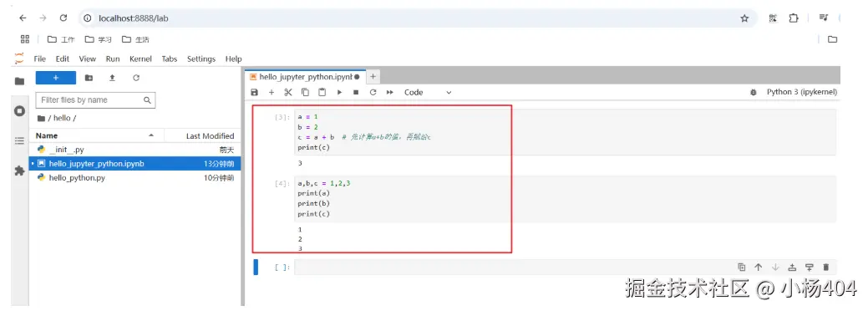
Task: Insert a cell below using toolbar plus
Action: [x=272, y=93]
